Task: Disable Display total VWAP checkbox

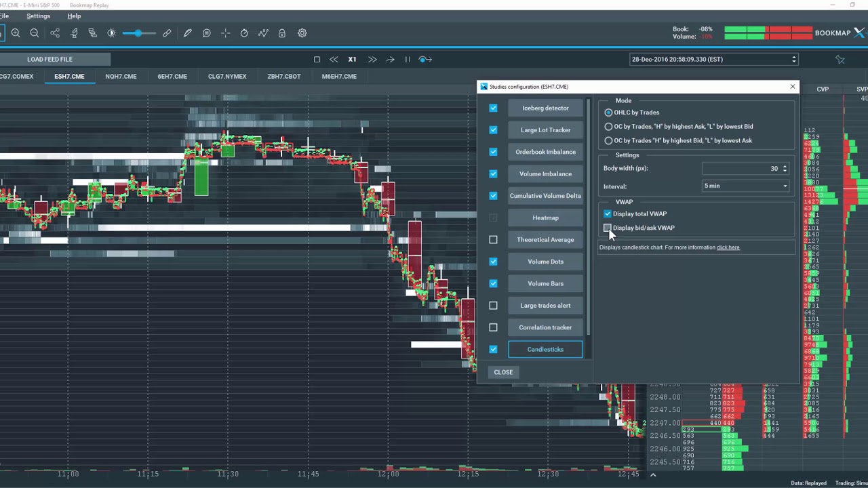Action: (x=608, y=213)
